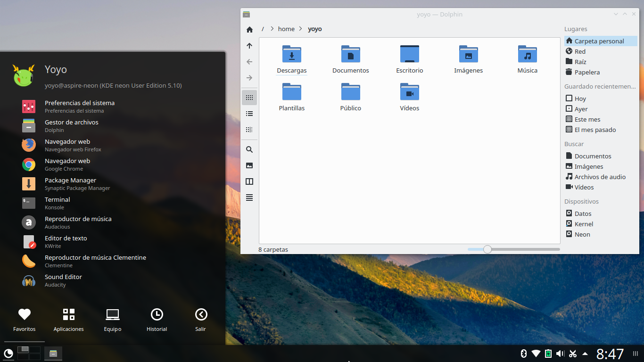Show hidden system tray icons arrow
644x362 pixels.
click(x=585, y=354)
